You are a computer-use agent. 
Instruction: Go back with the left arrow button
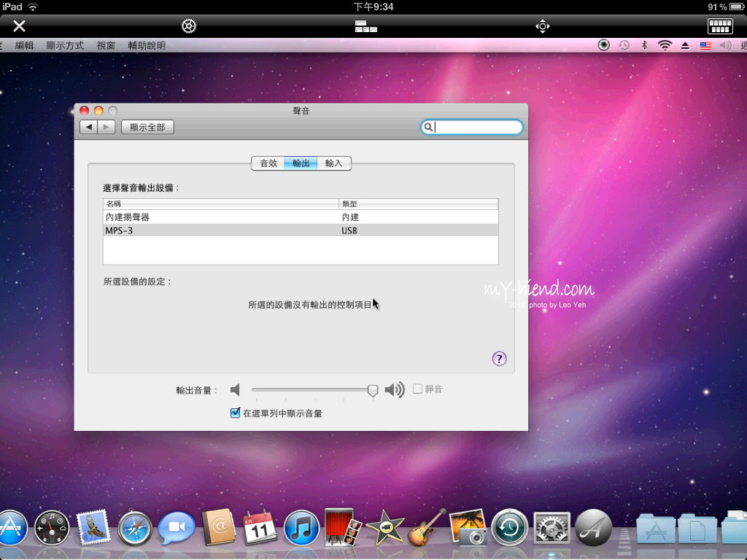coord(88,127)
